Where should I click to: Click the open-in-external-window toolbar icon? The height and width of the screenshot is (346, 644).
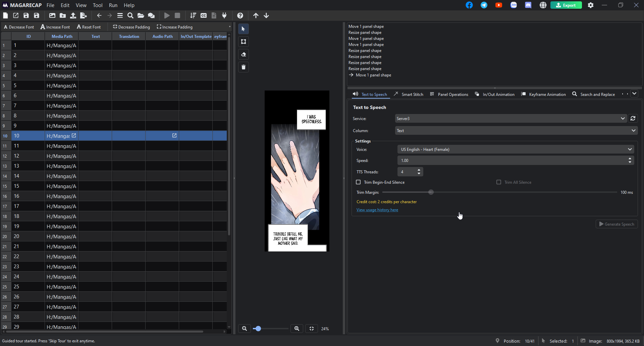coord(16,15)
